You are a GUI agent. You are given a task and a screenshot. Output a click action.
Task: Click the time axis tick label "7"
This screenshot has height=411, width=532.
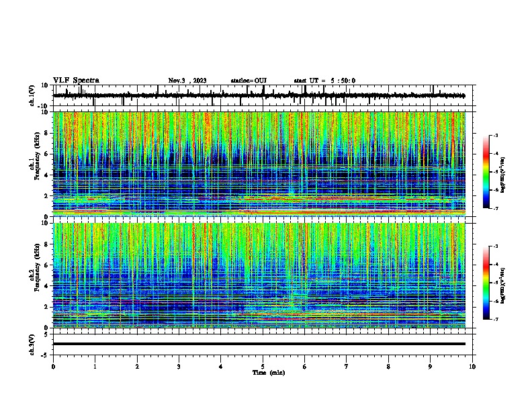tap(347, 367)
